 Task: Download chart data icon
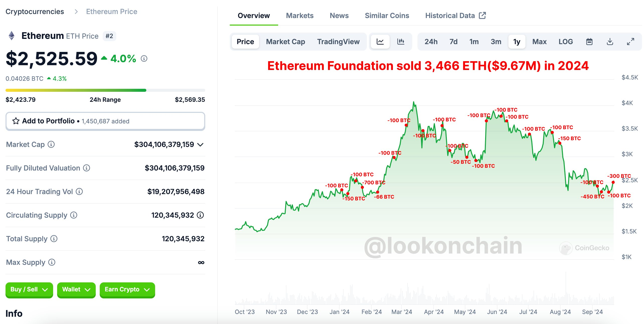610,42
